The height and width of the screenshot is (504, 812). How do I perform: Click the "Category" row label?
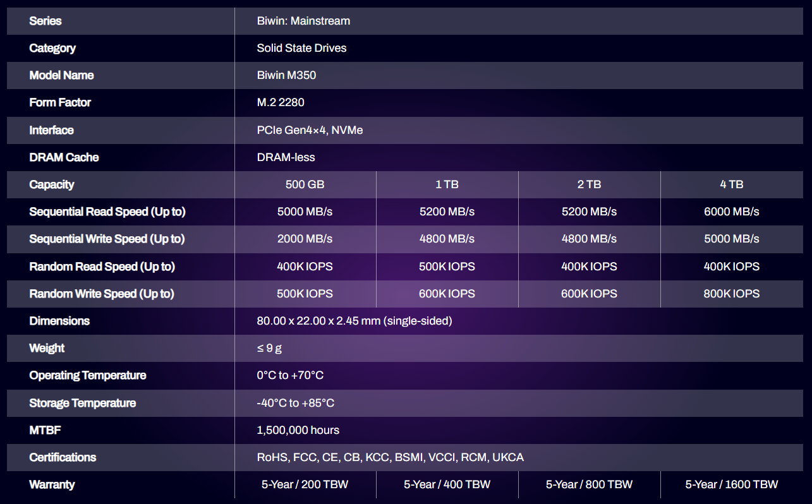pos(52,48)
